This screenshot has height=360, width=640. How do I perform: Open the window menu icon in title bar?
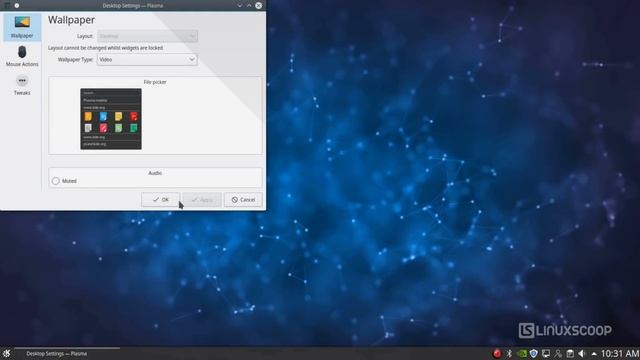7,5
